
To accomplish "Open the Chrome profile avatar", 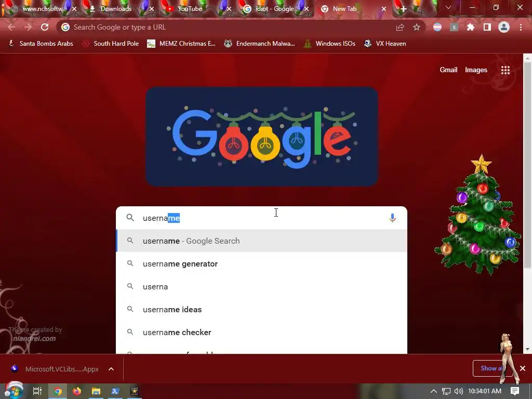I will tap(504, 27).
